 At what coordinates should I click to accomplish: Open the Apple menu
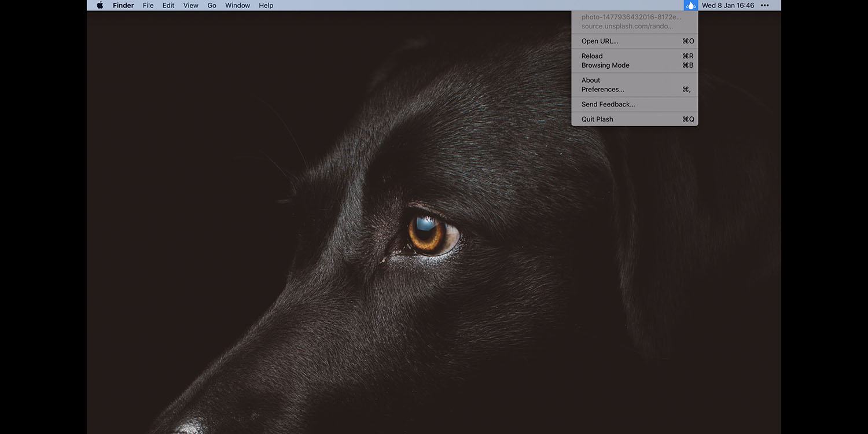pyautogui.click(x=100, y=5)
